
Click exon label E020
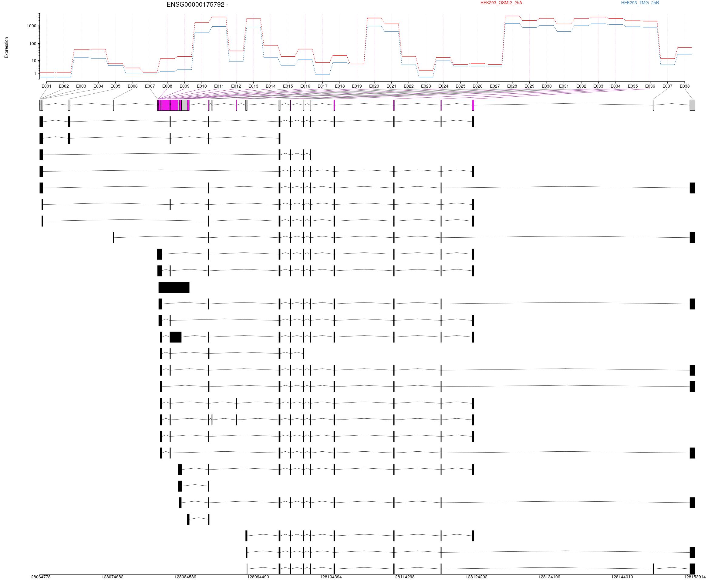coord(374,86)
